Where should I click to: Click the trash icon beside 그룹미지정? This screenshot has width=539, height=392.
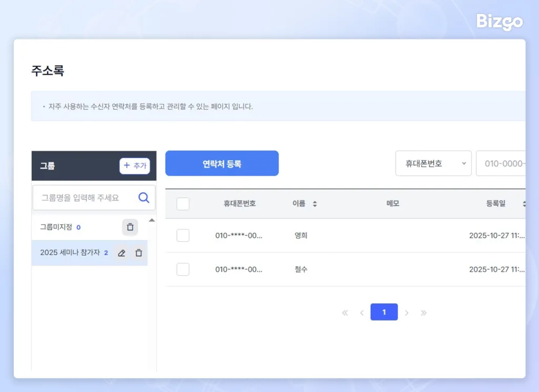129,227
